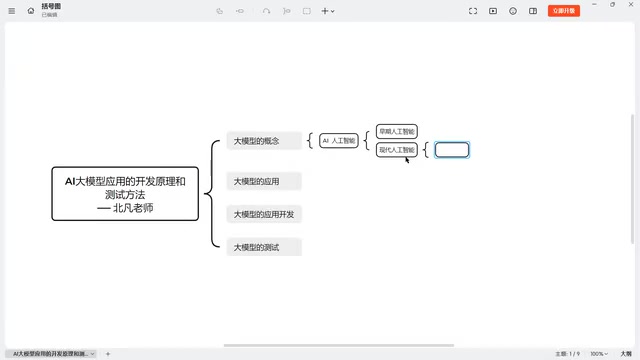Open the insert plus dropdown in toolbar
640x360 pixels.
point(328,11)
